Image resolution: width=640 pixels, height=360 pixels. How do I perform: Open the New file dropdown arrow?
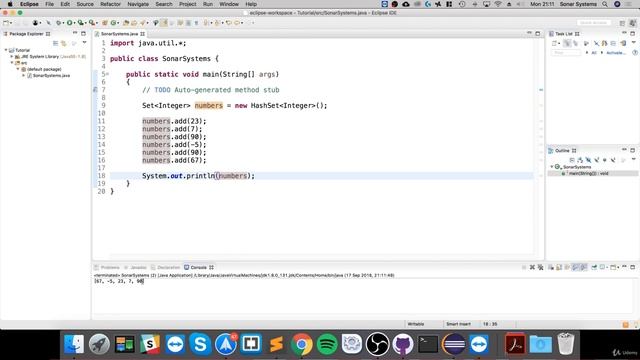11,23
